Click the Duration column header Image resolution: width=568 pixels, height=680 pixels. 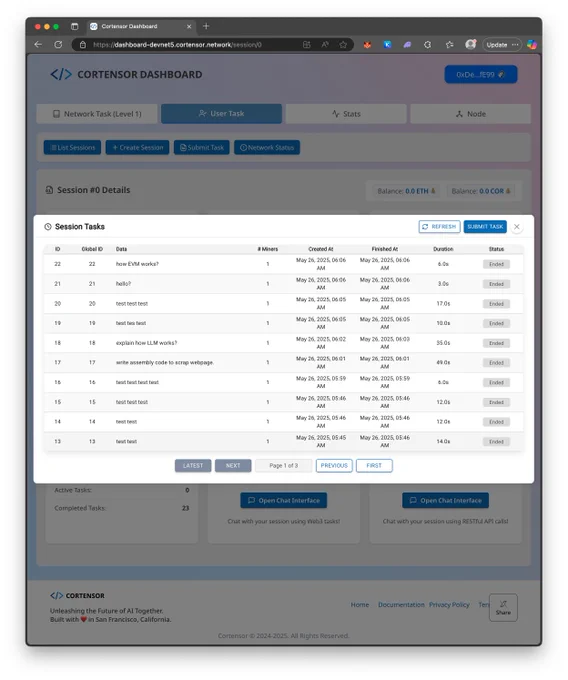(x=443, y=249)
